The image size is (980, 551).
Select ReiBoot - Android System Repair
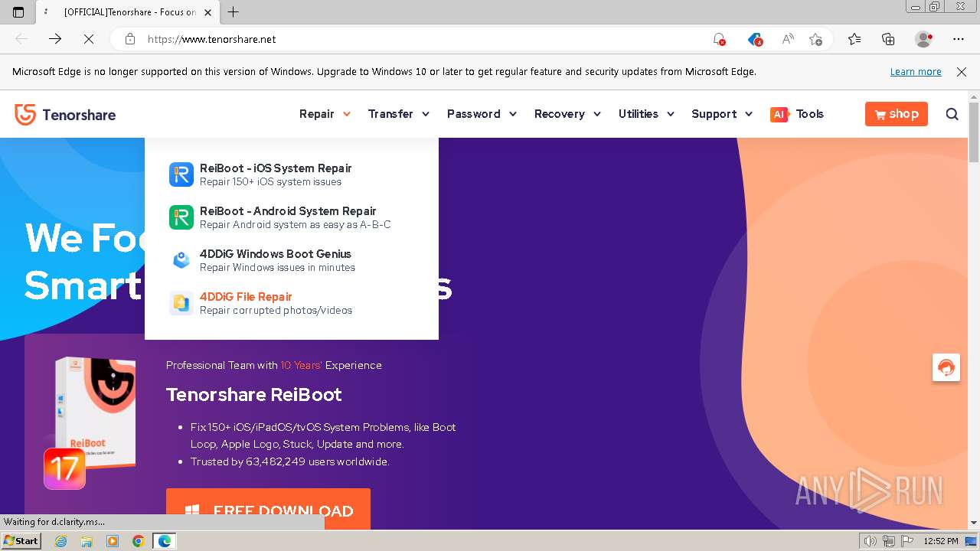point(288,211)
